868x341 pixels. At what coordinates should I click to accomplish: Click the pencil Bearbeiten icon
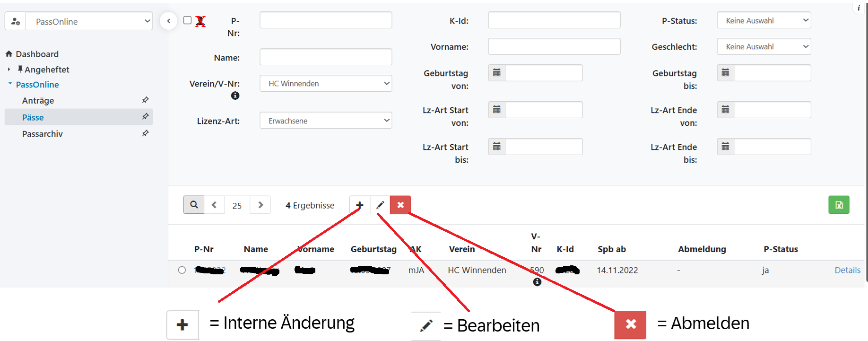point(380,205)
